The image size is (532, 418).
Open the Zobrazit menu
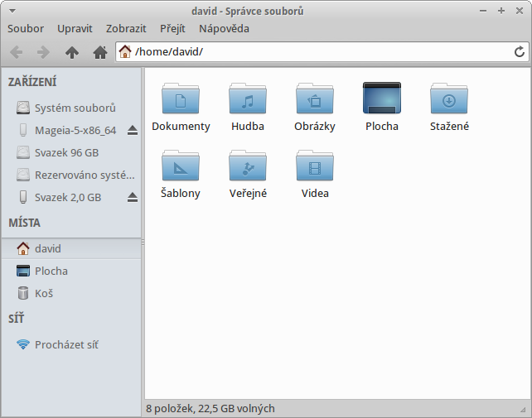point(126,28)
